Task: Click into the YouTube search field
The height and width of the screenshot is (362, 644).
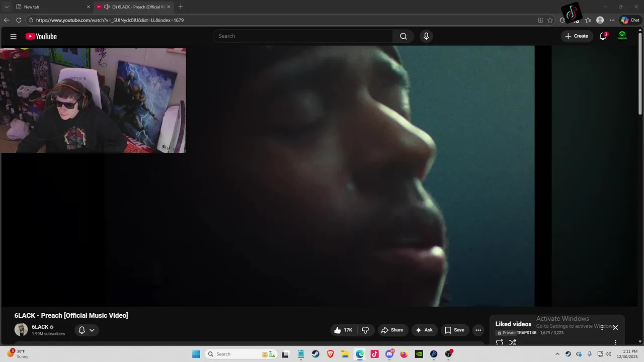Action: 303,36
